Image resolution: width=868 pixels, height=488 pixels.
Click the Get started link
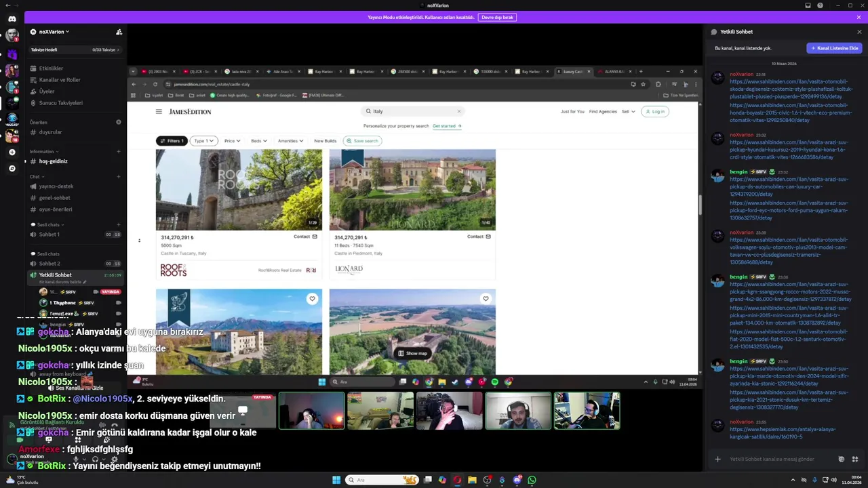click(447, 126)
